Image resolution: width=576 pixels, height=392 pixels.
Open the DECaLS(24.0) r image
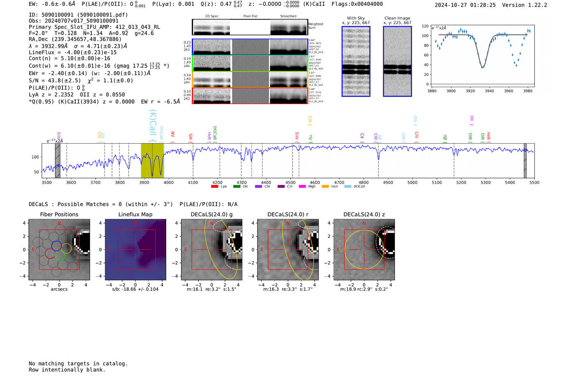pyautogui.click(x=288, y=249)
